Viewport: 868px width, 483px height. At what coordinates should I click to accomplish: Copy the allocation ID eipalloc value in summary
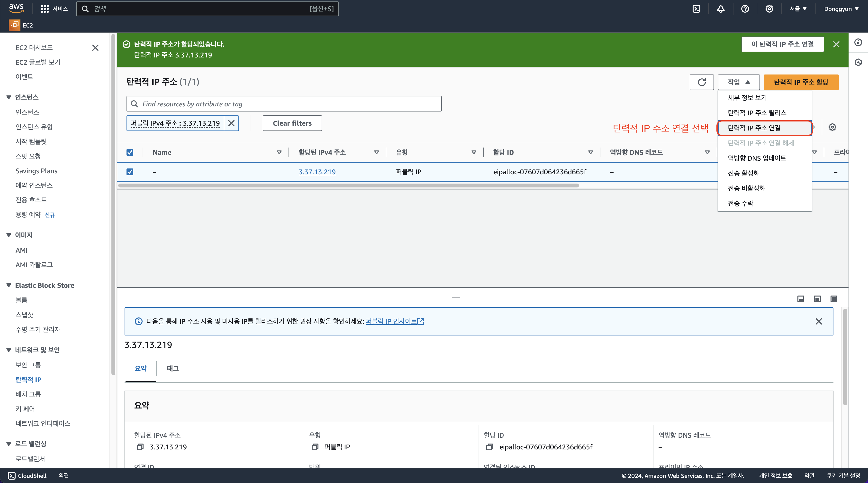489,447
